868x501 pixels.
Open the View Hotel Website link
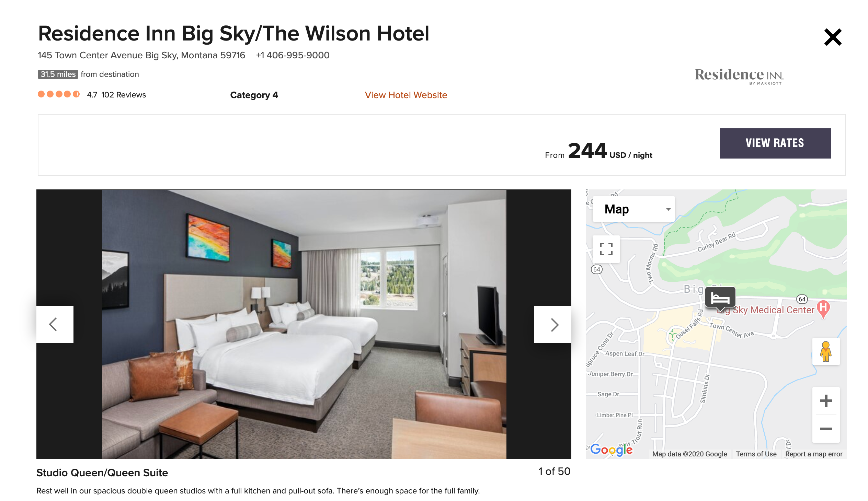coord(406,95)
